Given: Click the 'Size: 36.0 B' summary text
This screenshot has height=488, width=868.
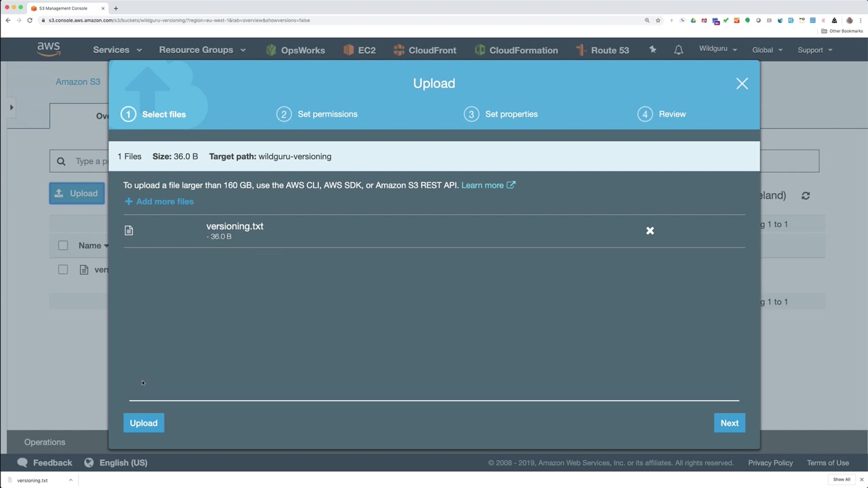Looking at the screenshot, I should coord(175,157).
